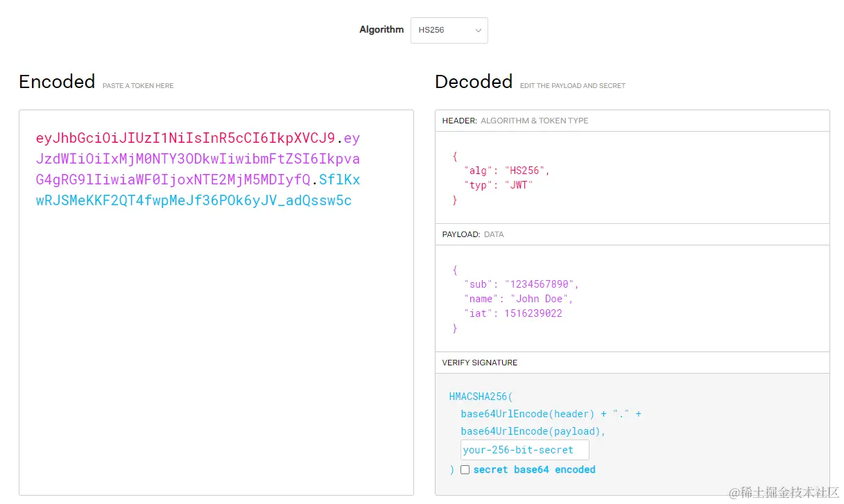Click the blank area of the Encoded editor
The width and height of the screenshot is (844, 504).
[x=216, y=347]
